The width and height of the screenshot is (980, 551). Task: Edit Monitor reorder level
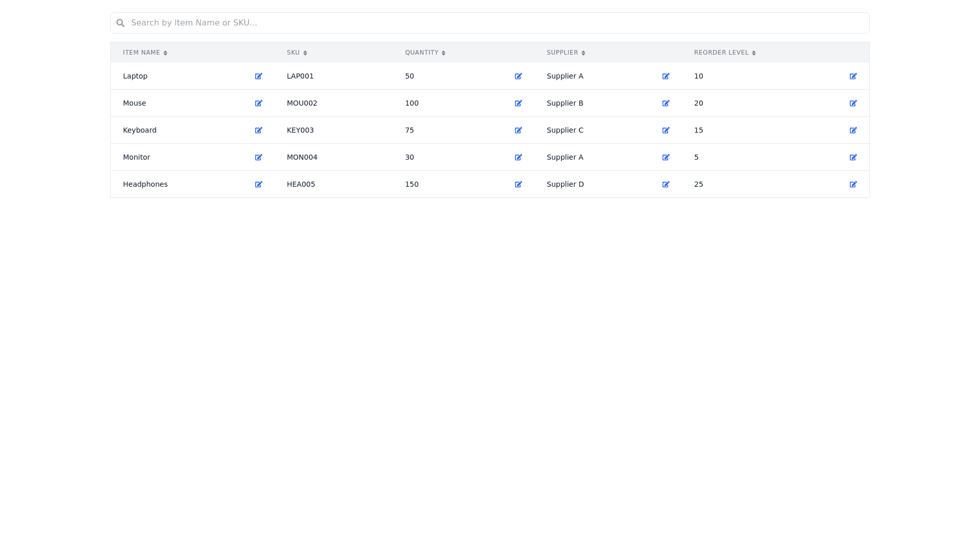pyautogui.click(x=853, y=157)
